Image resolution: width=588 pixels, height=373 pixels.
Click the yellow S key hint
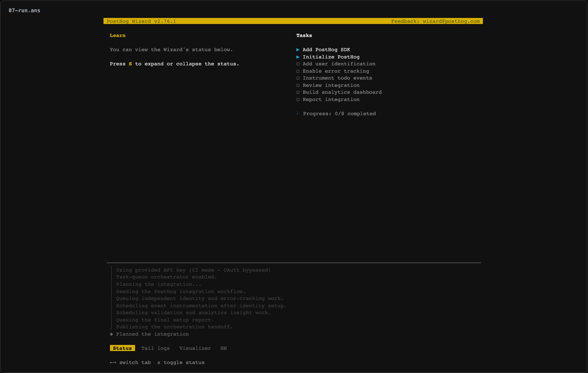[130, 64]
